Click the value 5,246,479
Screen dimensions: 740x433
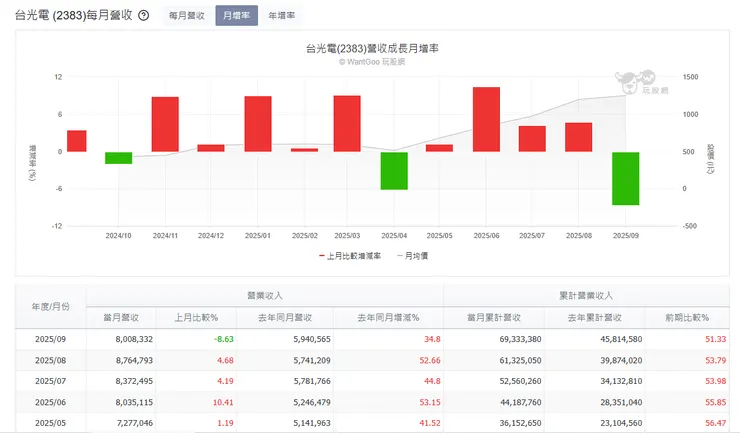312,402
